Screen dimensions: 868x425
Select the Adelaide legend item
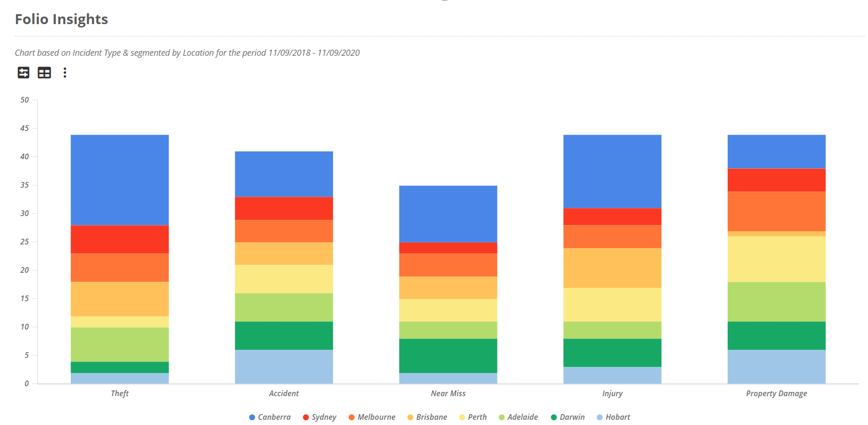(x=518, y=417)
